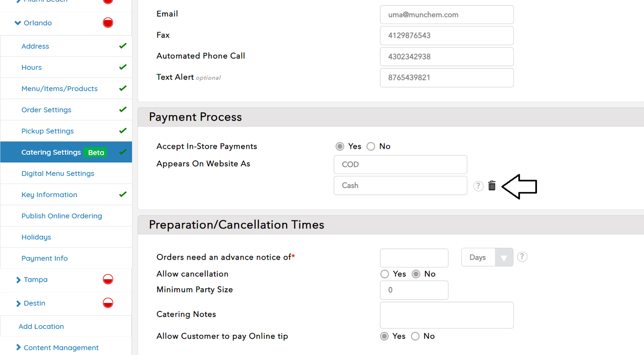Image resolution: width=644 pixels, height=355 pixels.
Task: Select No for Accept In-Store Payments
Action: point(371,146)
